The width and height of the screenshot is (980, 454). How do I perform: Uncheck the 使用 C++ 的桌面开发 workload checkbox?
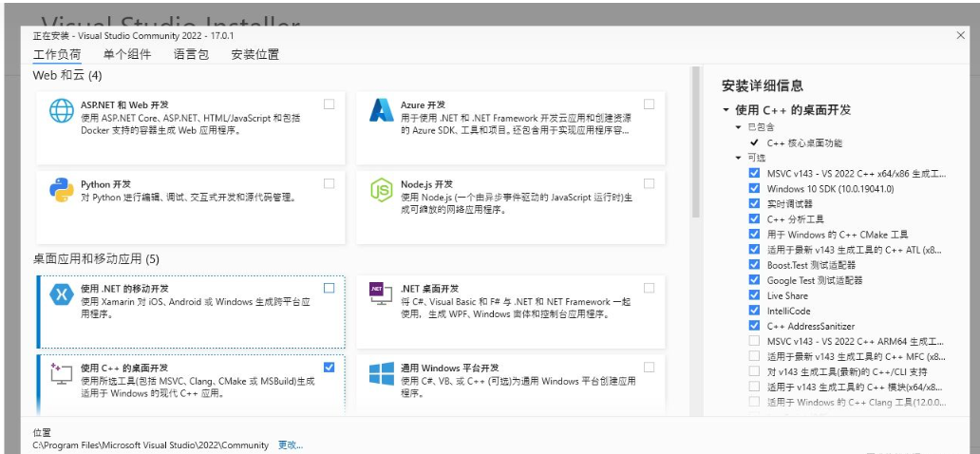tap(329, 367)
